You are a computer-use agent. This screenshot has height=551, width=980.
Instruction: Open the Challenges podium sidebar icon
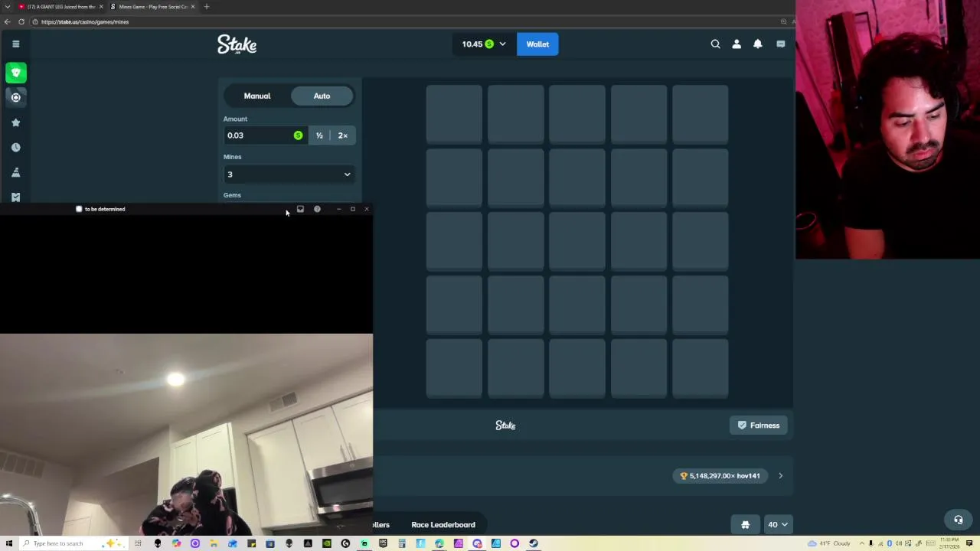15,172
